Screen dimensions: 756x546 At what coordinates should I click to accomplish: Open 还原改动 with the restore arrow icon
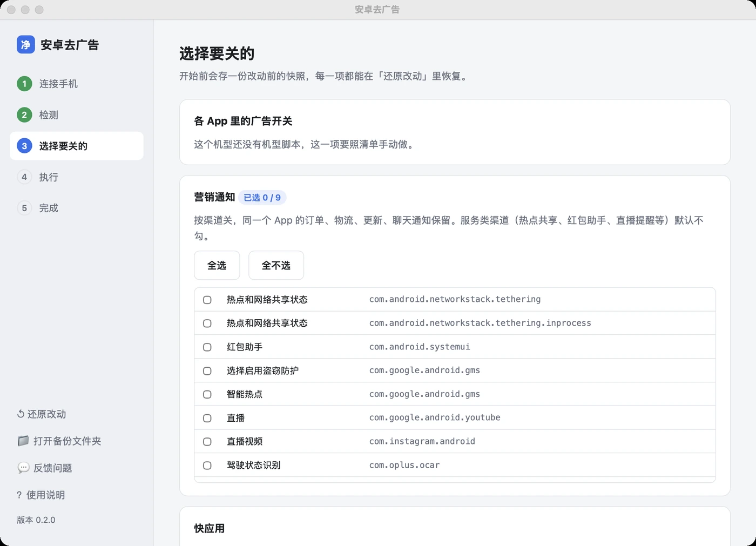pyautogui.click(x=42, y=414)
